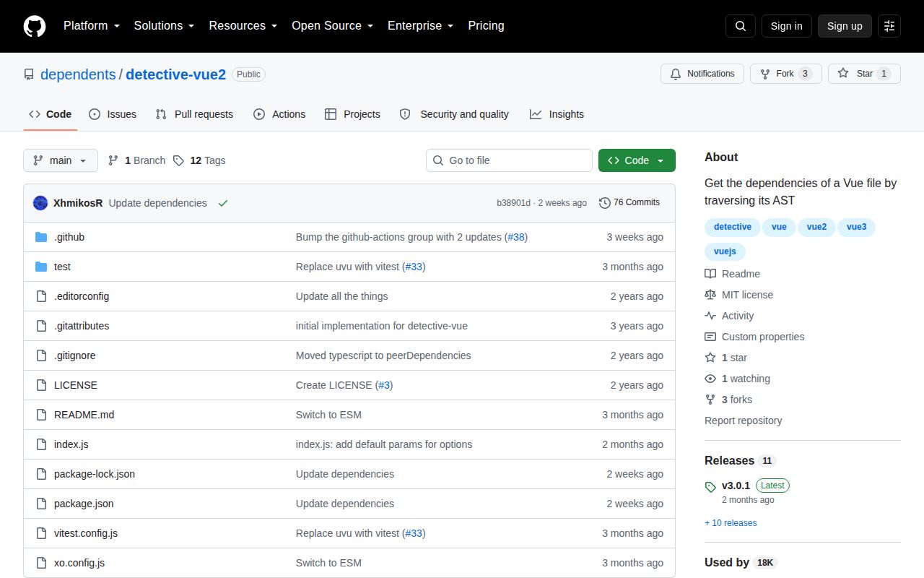Screen dimensions: 924x578
Task: Open the xo.config.js file
Action: (79, 563)
